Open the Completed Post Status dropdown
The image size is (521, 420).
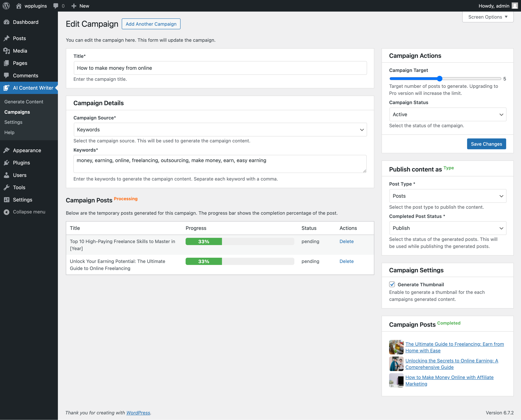pos(447,228)
